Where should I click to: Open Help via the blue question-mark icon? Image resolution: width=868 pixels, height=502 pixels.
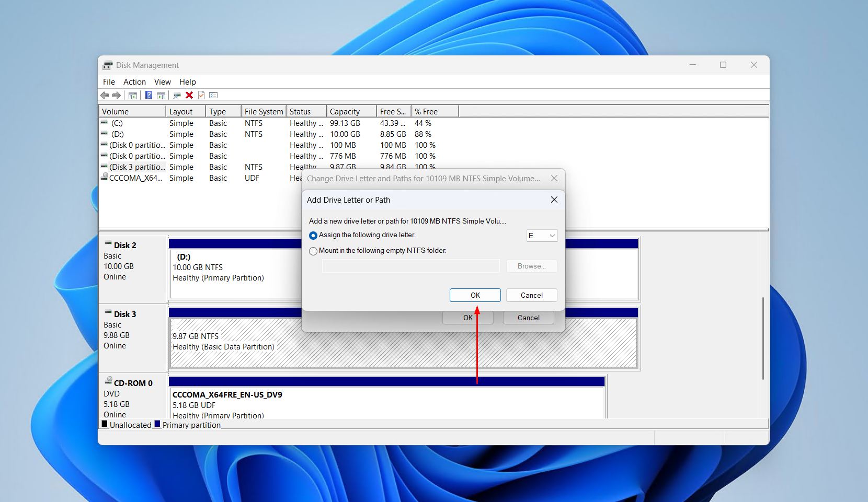click(x=149, y=95)
